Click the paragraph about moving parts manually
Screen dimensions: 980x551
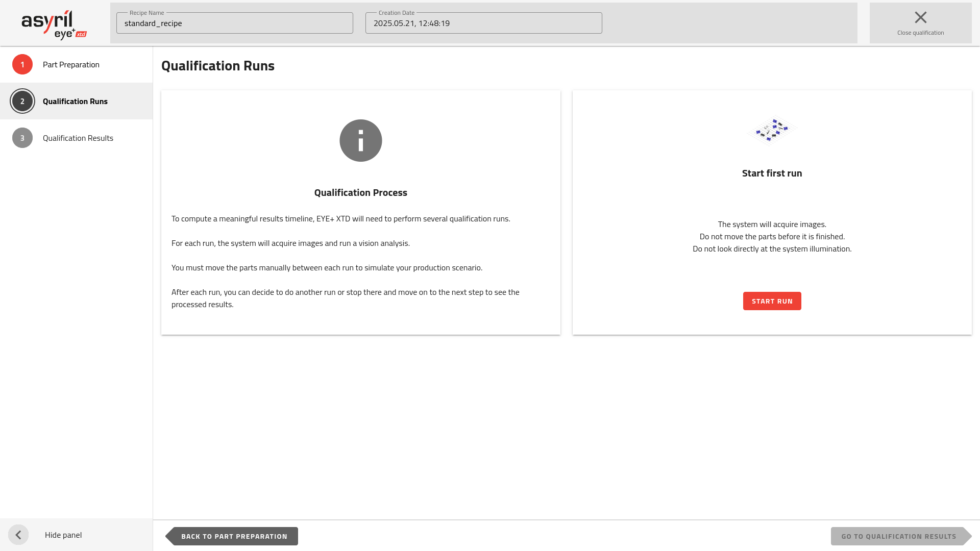[x=327, y=268]
